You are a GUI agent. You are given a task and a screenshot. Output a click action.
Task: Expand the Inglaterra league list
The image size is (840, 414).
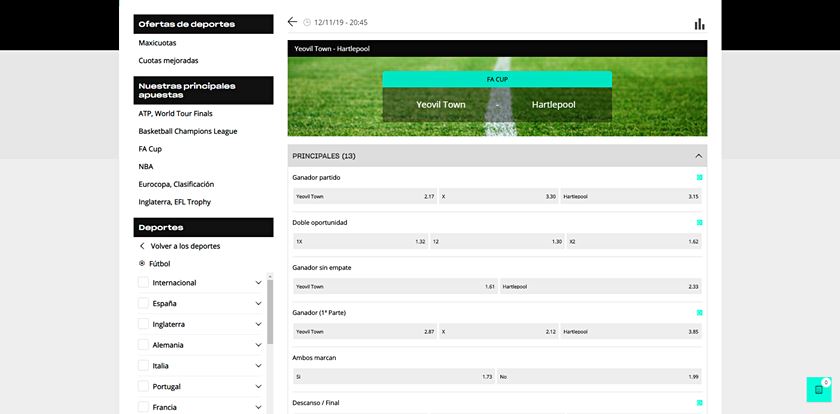click(x=258, y=324)
